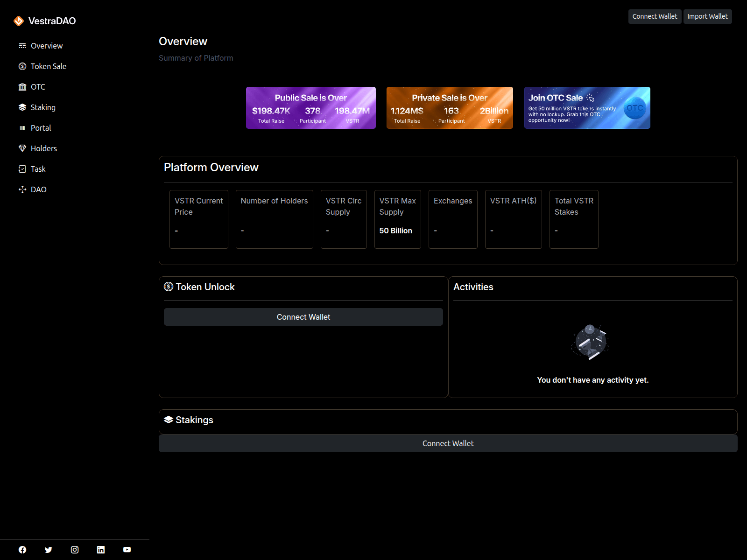The image size is (747, 560).
Task: Click the Token Sale coin icon
Action: click(x=22, y=66)
